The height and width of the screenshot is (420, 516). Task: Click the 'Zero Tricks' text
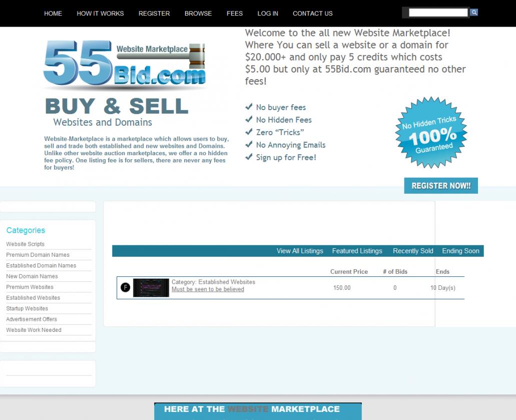pyautogui.click(x=280, y=132)
